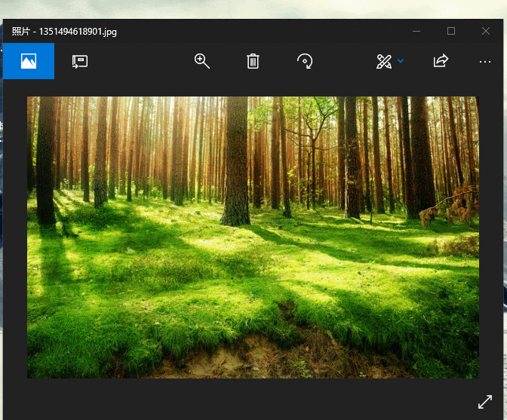Click the dry brown branch at photo's right edge
This screenshot has height=420, width=507.
(453, 204)
